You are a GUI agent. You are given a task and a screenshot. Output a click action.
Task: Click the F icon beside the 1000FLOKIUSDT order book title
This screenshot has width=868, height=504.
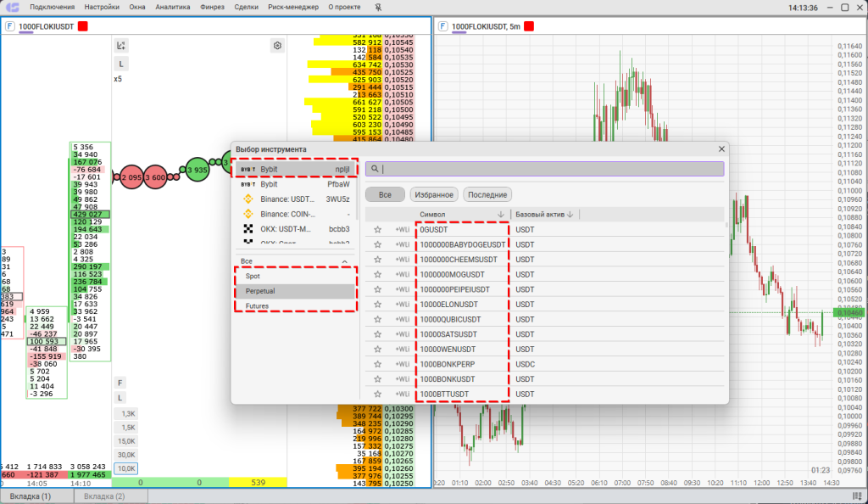[10, 26]
